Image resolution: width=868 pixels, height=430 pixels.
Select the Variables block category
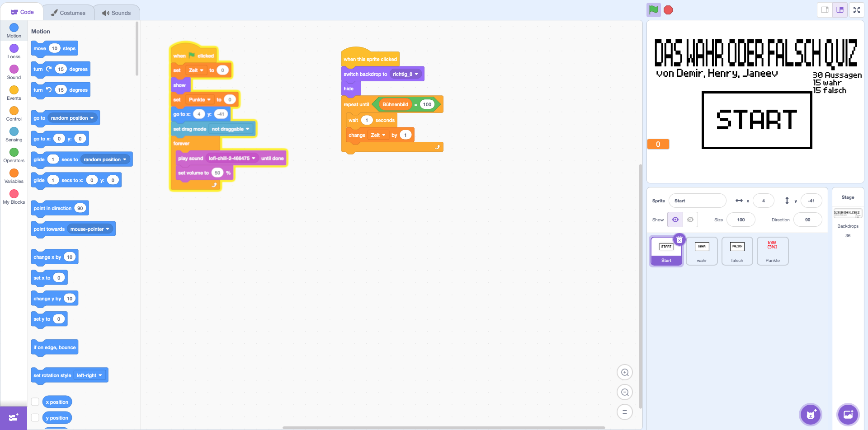[x=14, y=176]
